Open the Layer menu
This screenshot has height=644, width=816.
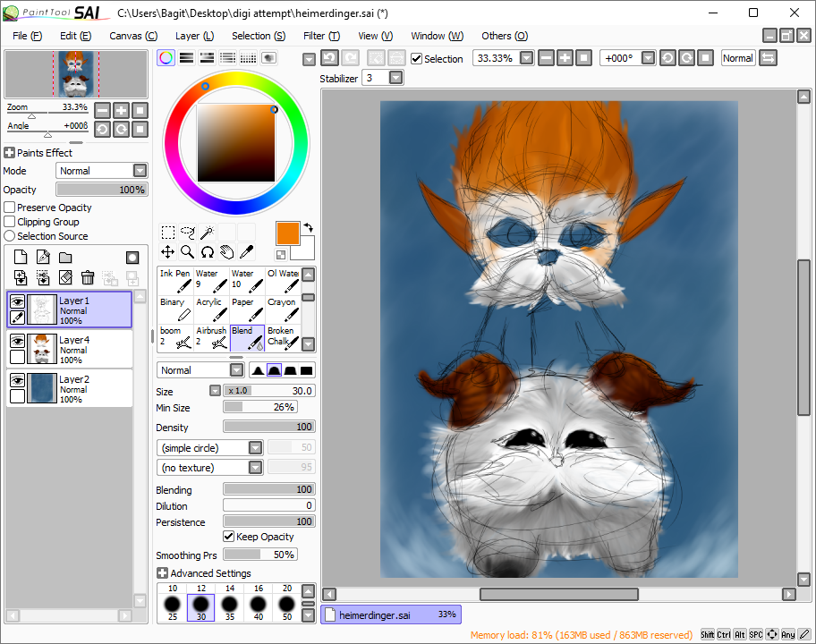click(x=195, y=36)
